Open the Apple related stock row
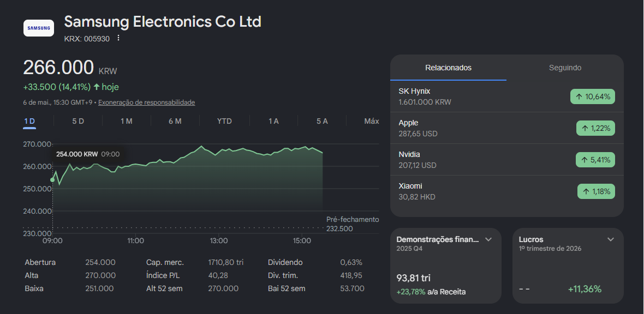 point(507,128)
